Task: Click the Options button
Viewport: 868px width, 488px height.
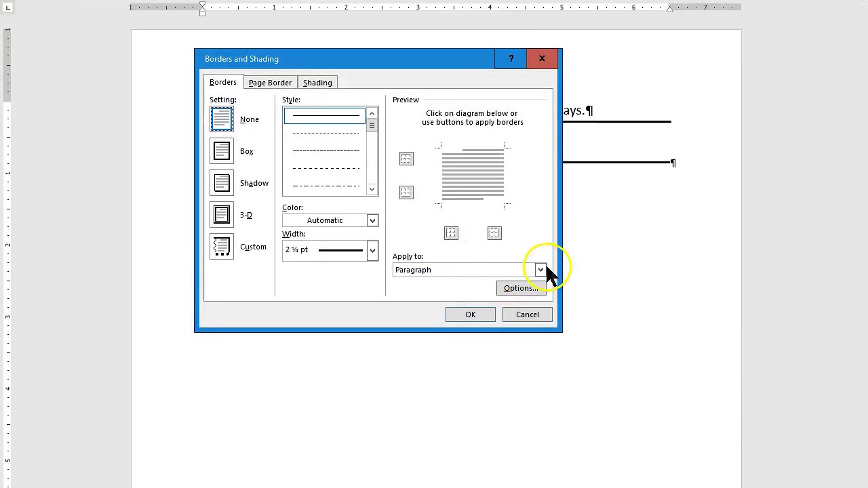Action: coord(521,288)
